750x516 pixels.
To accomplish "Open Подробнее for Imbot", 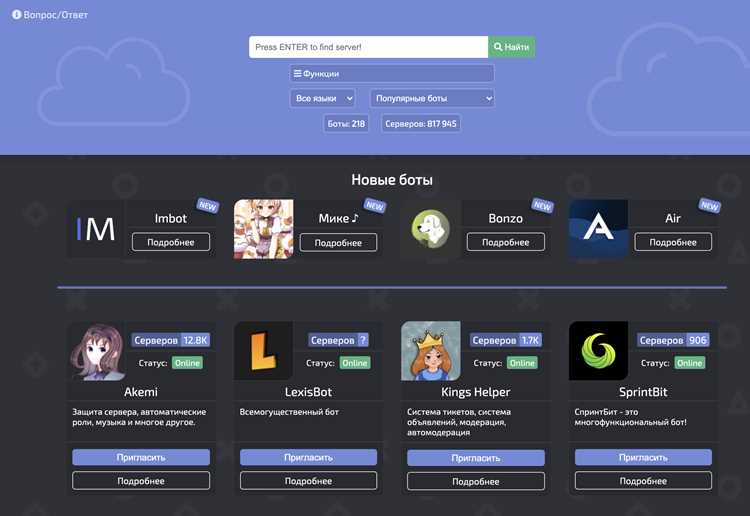I will (171, 242).
